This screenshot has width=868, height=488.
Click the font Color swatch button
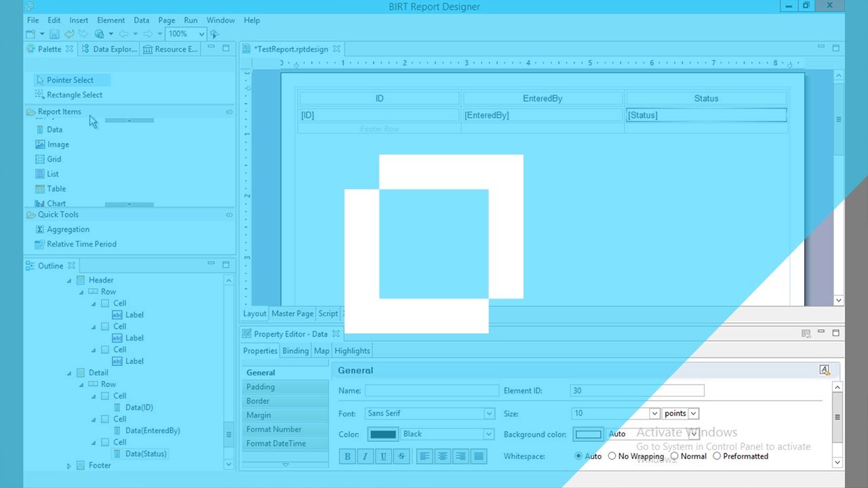tap(383, 434)
